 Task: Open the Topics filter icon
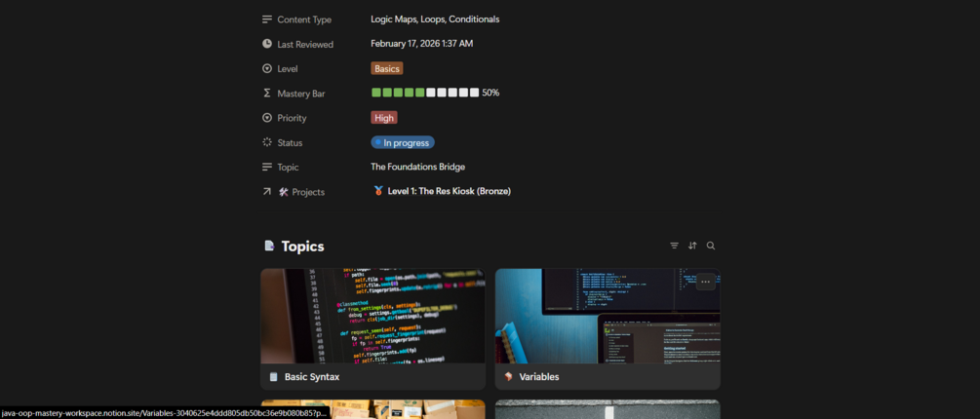[x=675, y=246]
